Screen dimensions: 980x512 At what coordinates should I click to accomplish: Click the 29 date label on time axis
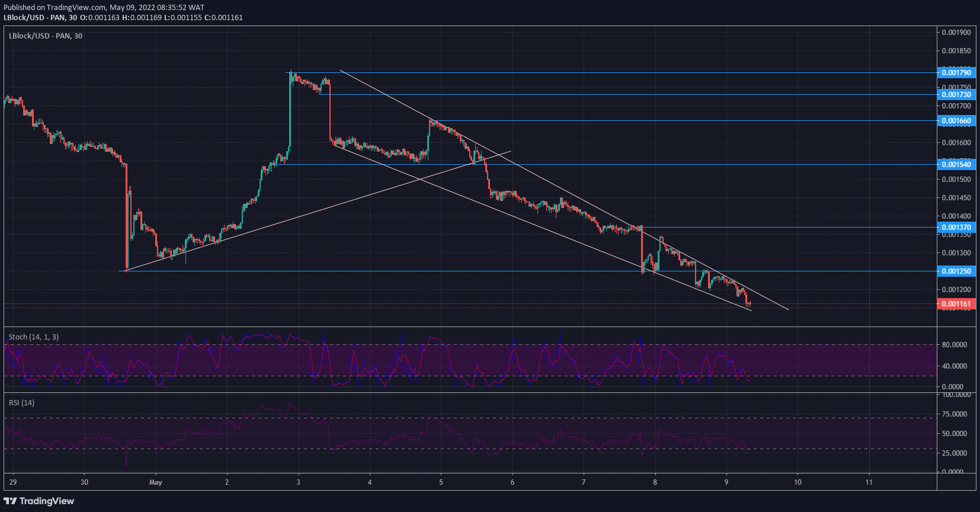[x=13, y=482]
